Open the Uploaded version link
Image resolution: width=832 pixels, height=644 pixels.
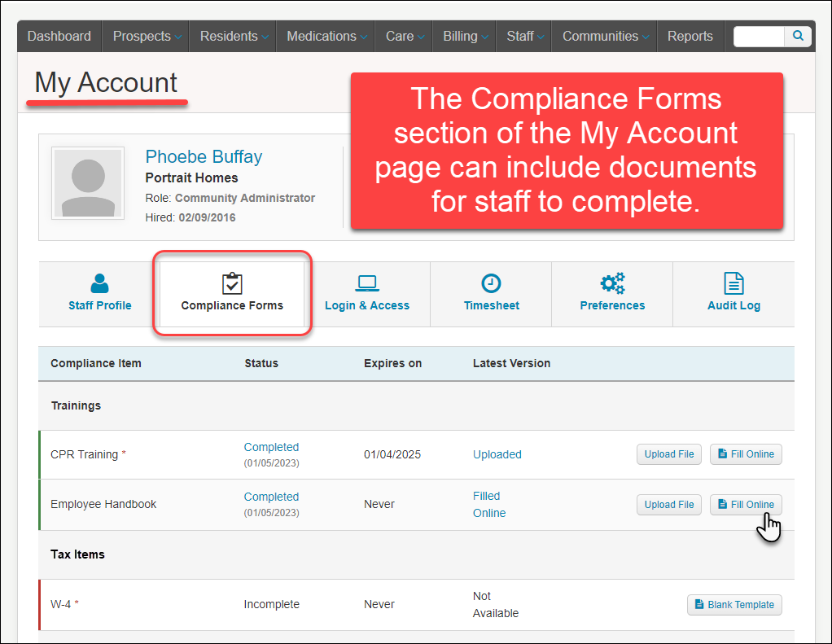coord(497,454)
